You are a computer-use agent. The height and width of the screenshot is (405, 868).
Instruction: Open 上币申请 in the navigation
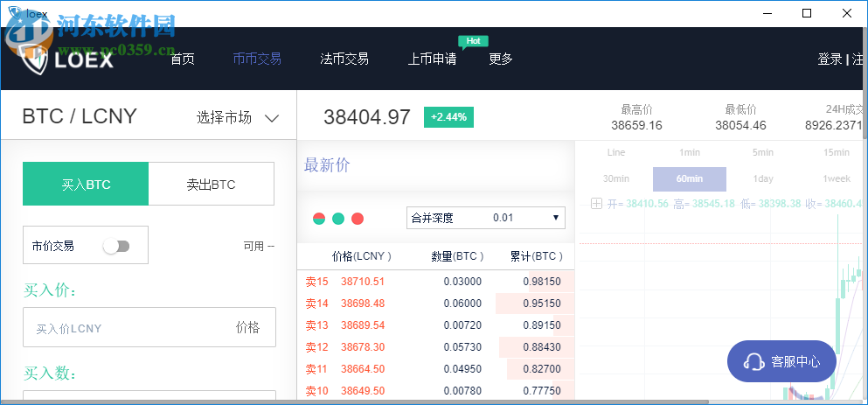tap(432, 59)
